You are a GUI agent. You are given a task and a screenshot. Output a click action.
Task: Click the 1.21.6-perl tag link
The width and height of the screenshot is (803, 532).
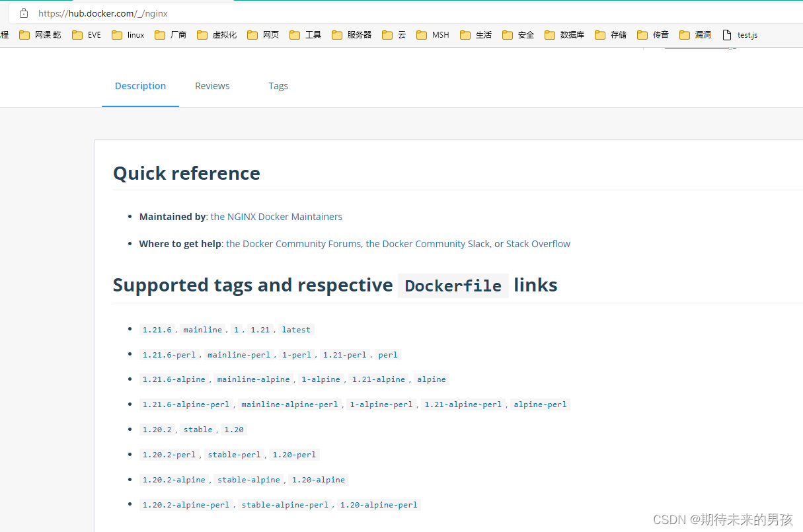[169, 355]
